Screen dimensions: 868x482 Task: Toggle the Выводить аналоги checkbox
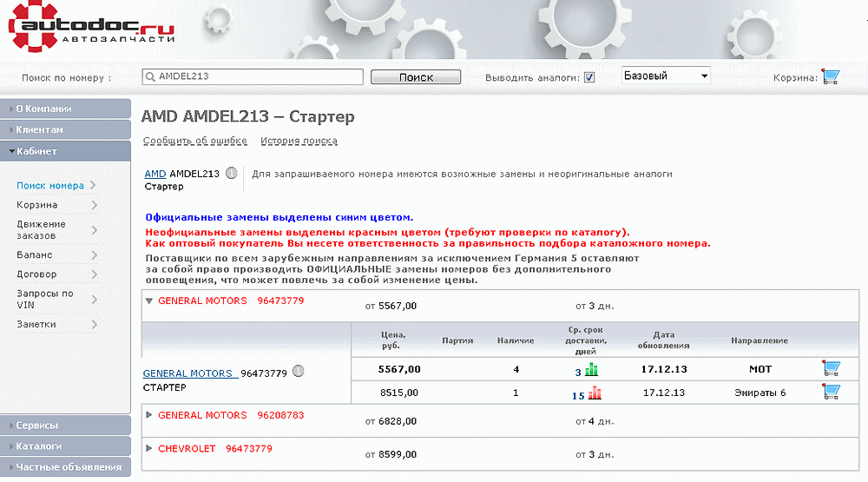(589, 77)
